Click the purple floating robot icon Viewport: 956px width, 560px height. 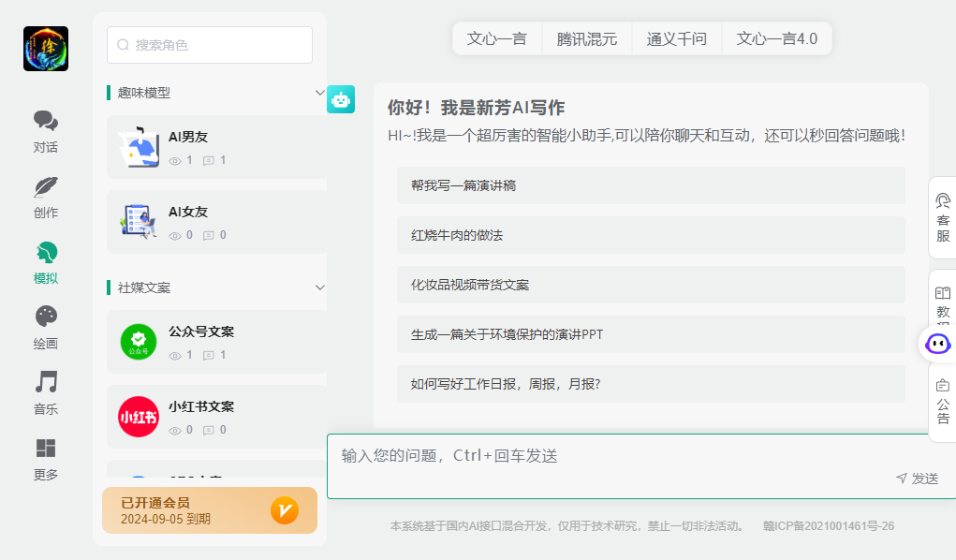click(937, 343)
